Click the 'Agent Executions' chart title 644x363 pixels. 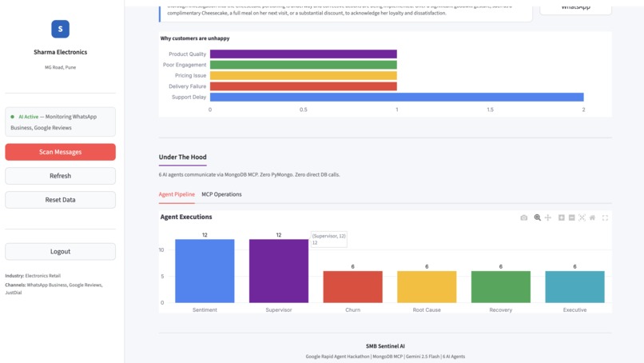coord(186,217)
